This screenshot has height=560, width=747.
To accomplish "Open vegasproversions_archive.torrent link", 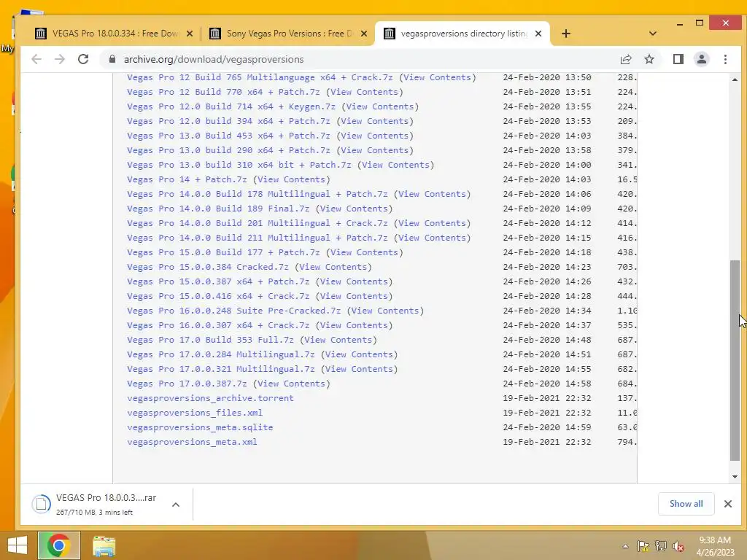I will 210,398.
